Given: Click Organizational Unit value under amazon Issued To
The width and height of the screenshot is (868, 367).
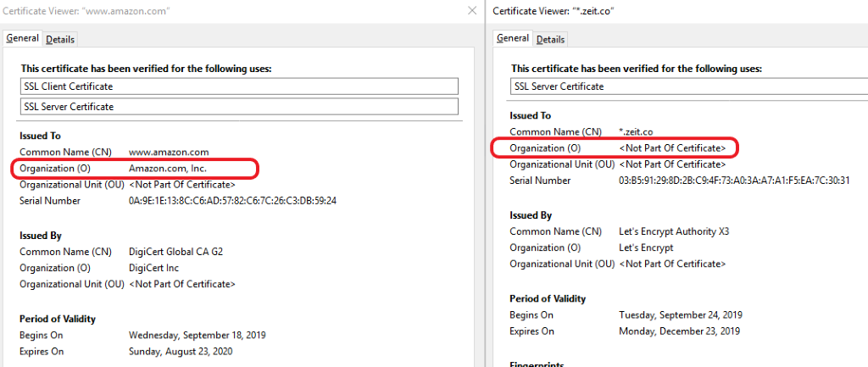Looking at the screenshot, I should point(181,184).
